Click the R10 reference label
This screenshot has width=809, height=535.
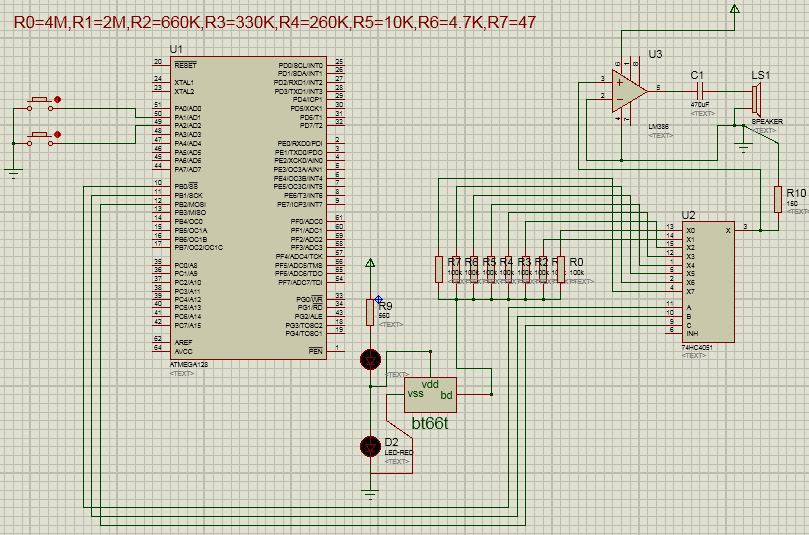(796, 193)
